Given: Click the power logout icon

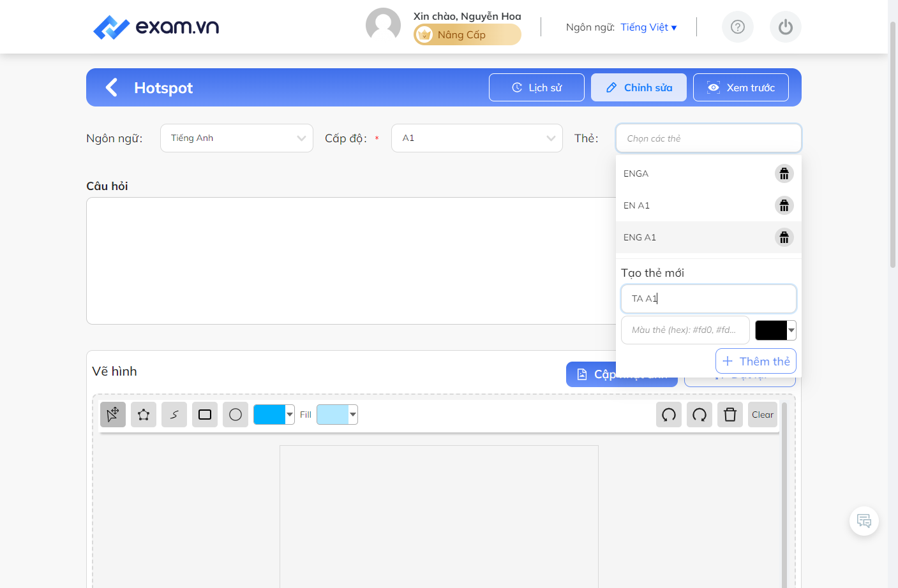Looking at the screenshot, I should [786, 27].
